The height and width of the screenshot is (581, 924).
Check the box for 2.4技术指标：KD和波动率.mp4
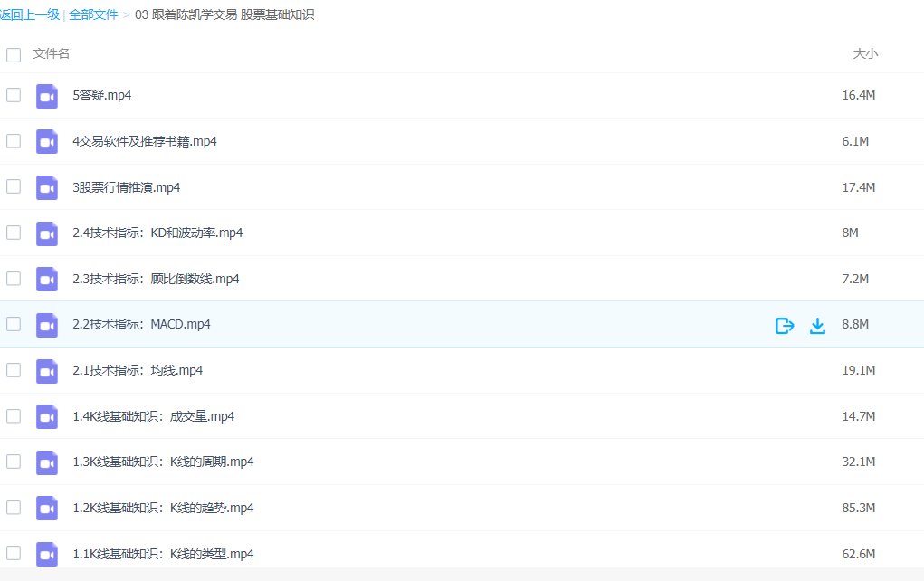point(14,233)
